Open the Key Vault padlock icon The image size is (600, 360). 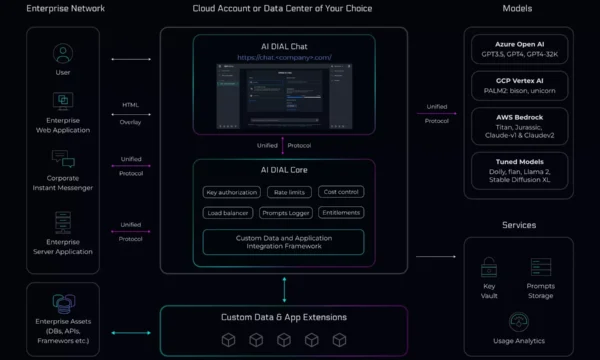(489, 267)
